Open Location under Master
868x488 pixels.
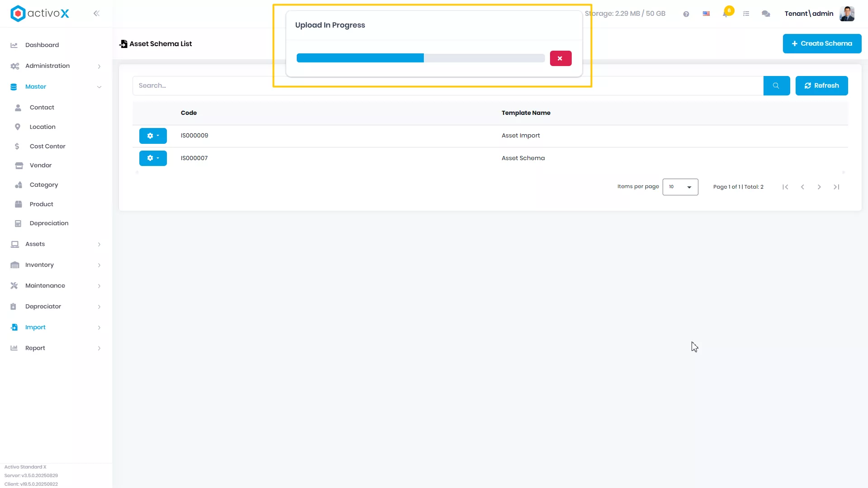pyautogui.click(x=56, y=127)
